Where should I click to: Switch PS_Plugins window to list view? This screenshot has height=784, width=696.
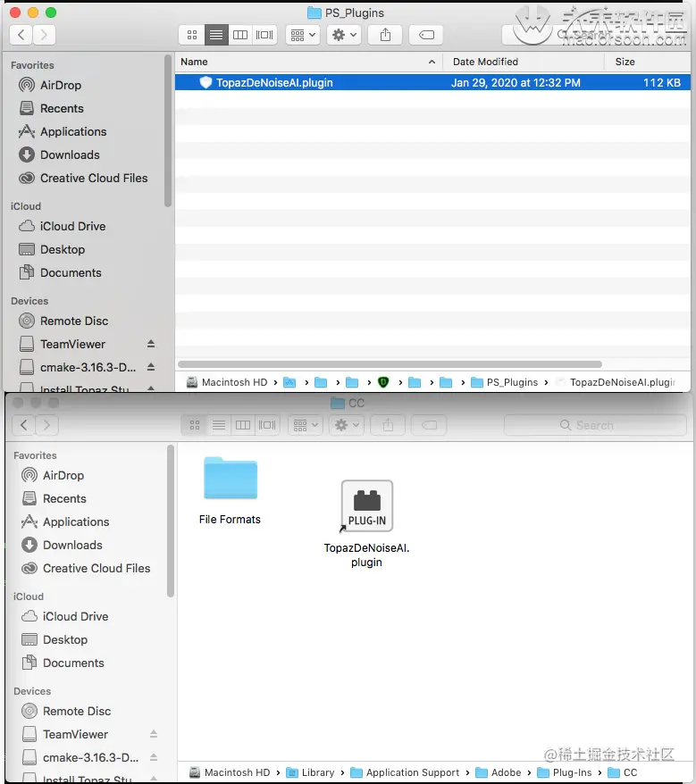tap(216, 35)
